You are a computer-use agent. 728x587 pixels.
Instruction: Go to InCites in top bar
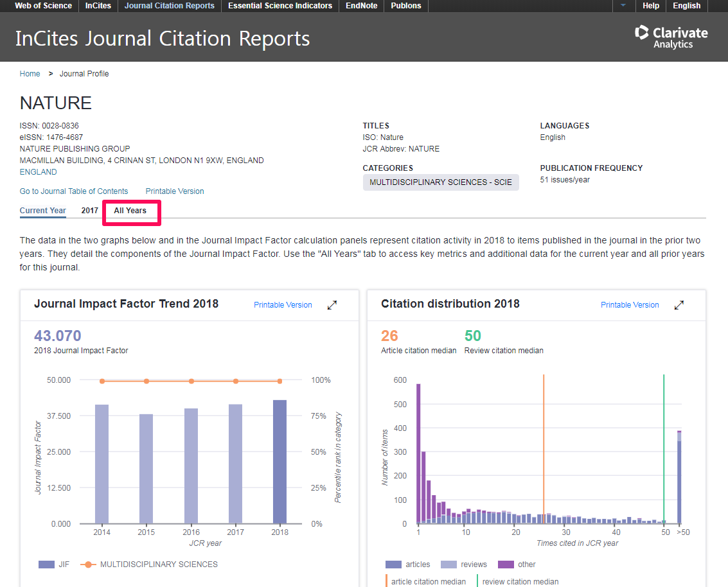click(98, 6)
